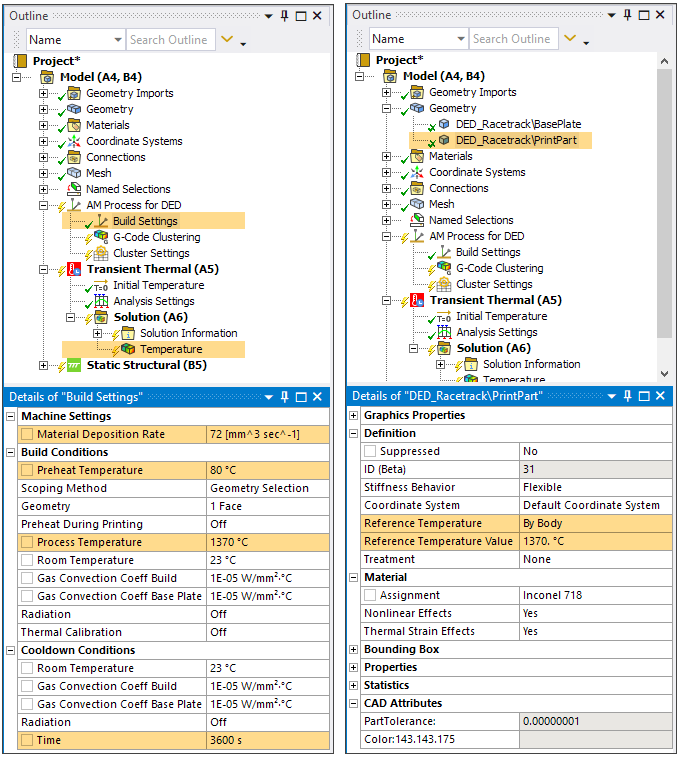Screen dimensions: 684x757
Task: Click the Search Outline field in right panel
Action: [x=510, y=39]
